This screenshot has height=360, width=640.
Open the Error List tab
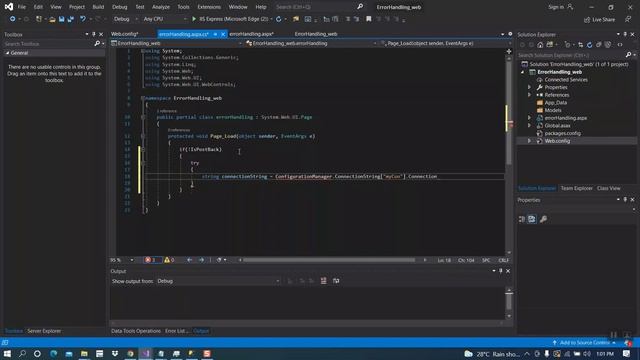(176, 331)
